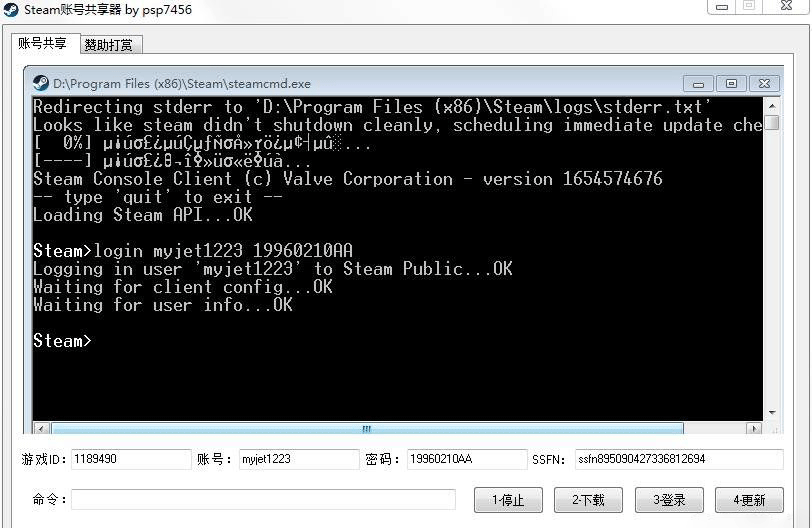
Task: Click the 账号 field containing myjet1223
Action: pyautogui.click(x=298, y=459)
